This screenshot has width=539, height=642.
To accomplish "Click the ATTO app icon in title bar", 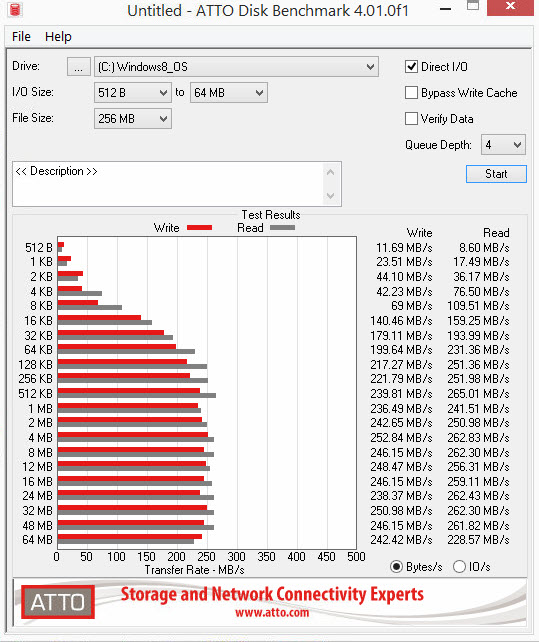I will pyautogui.click(x=14, y=9).
